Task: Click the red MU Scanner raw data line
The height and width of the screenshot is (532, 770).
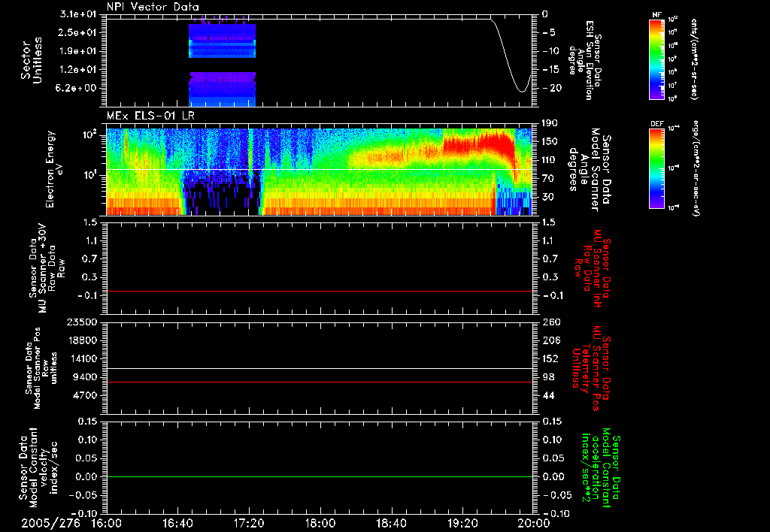Action: (319, 292)
